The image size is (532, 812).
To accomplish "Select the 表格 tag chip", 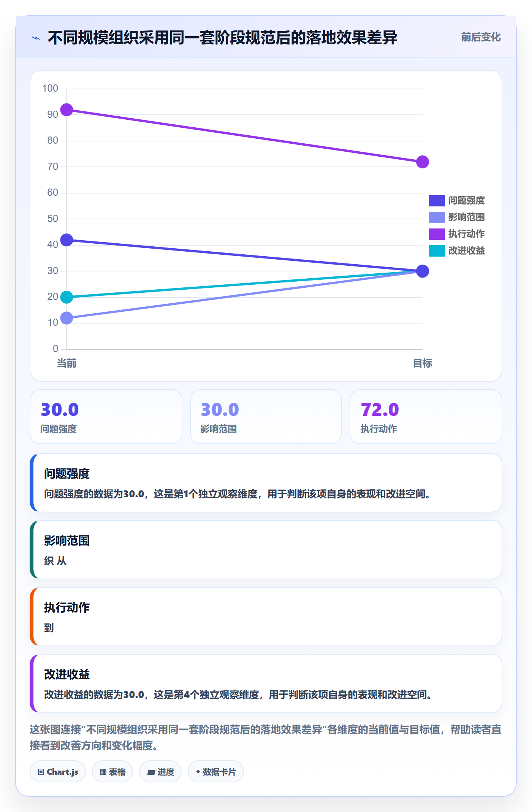I will coord(112,772).
